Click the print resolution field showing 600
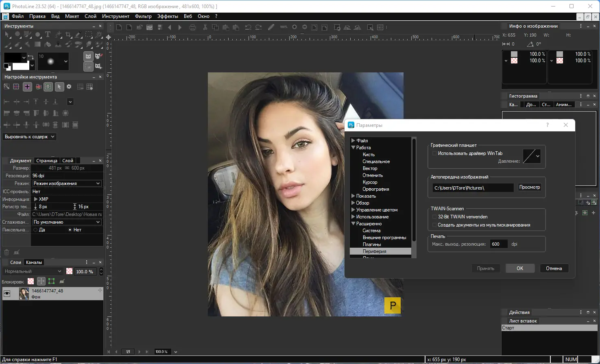This screenshot has height=364, width=600. (x=498, y=244)
